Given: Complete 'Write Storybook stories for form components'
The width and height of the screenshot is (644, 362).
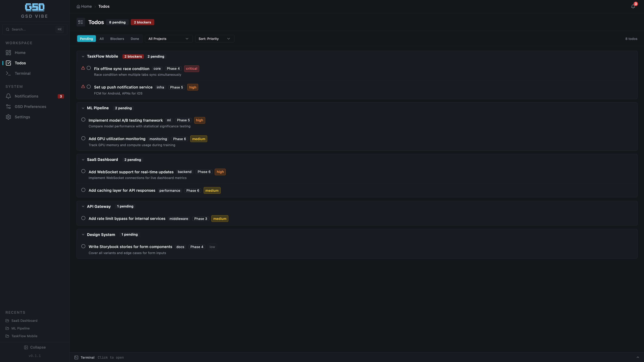Looking at the screenshot, I should (83, 246).
